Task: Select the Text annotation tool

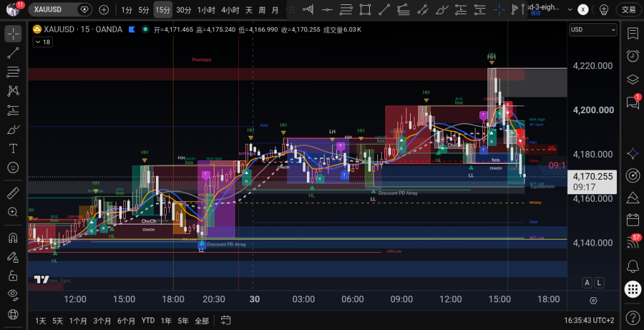Action: (x=13, y=148)
